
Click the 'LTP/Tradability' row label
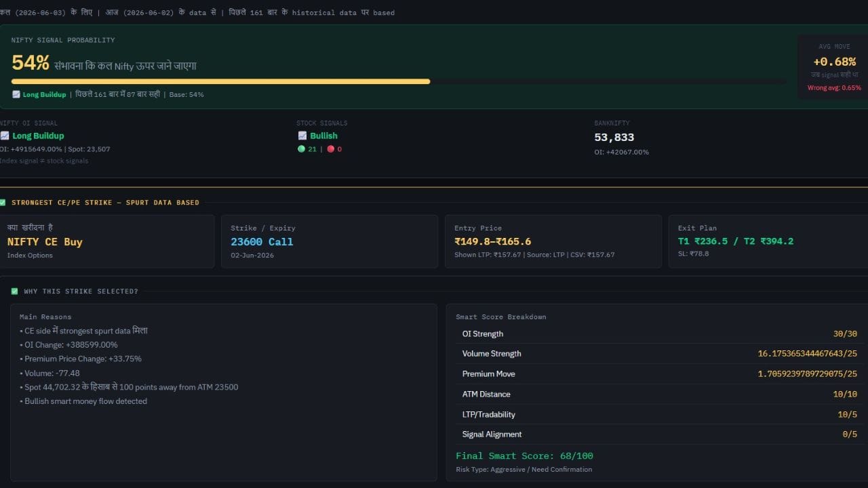click(489, 414)
